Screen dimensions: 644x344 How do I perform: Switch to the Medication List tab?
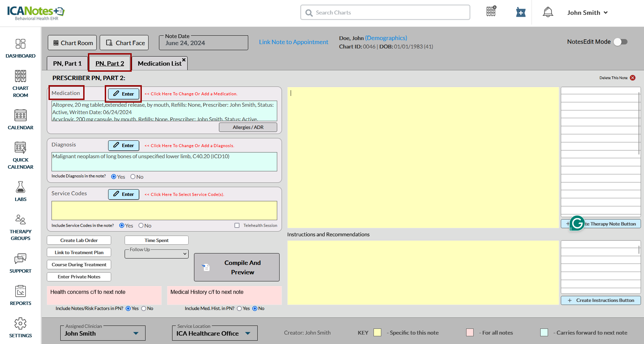point(159,64)
